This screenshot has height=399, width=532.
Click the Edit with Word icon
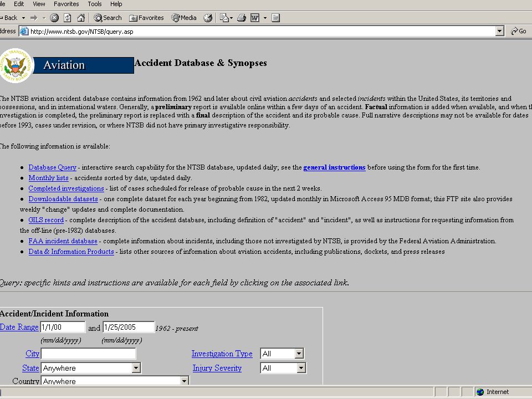pyautogui.click(x=255, y=18)
